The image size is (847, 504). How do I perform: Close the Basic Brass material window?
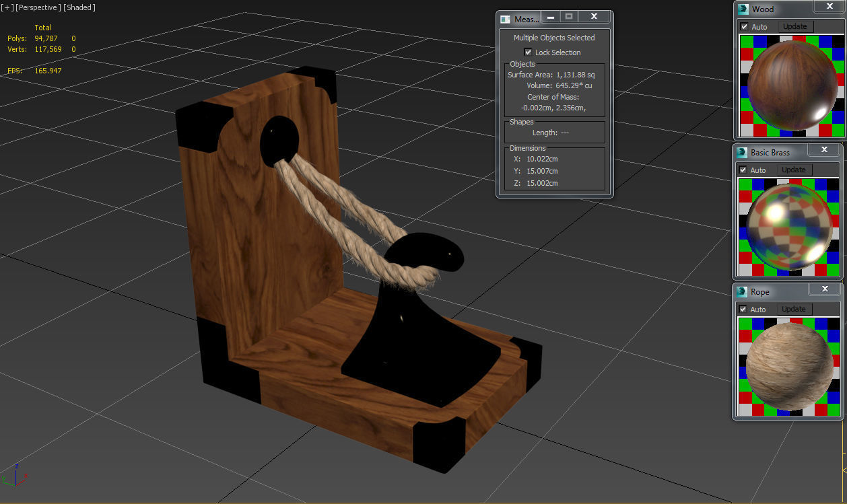click(x=825, y=150)
